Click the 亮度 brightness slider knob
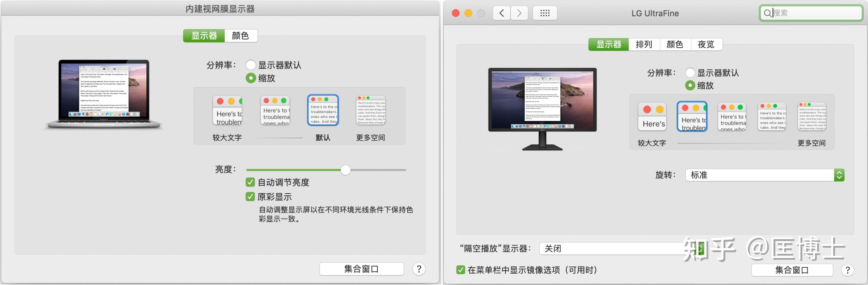 [345, 170]
